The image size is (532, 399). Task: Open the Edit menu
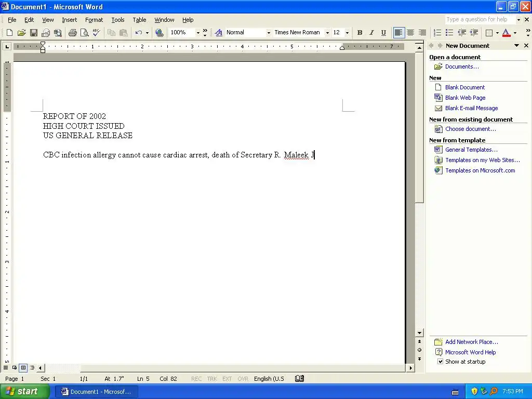click(29, 20)
